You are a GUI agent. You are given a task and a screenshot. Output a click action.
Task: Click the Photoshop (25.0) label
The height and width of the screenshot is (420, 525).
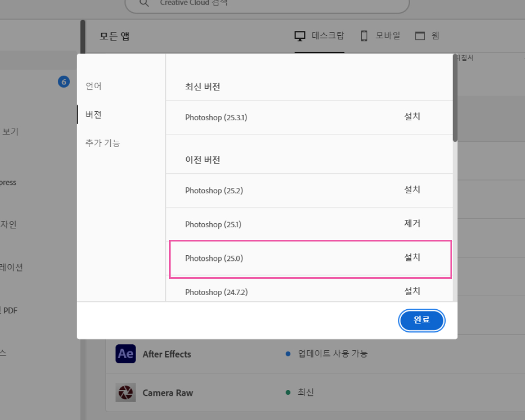click(x=214, y=258)
